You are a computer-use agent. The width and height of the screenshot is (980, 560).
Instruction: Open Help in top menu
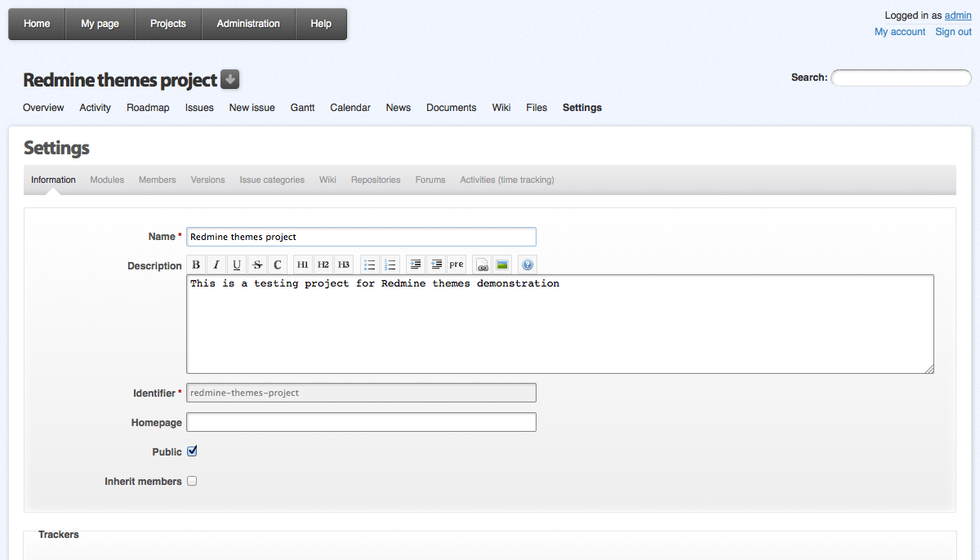(321, 24)
